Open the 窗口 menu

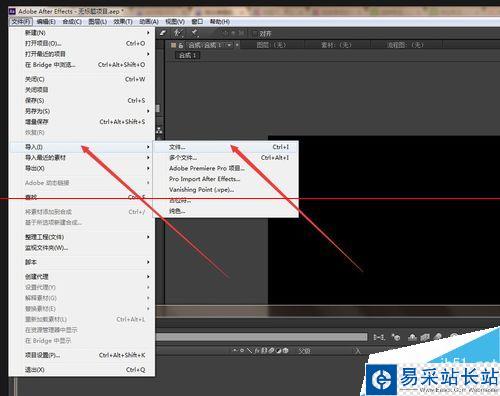(197, 22)
